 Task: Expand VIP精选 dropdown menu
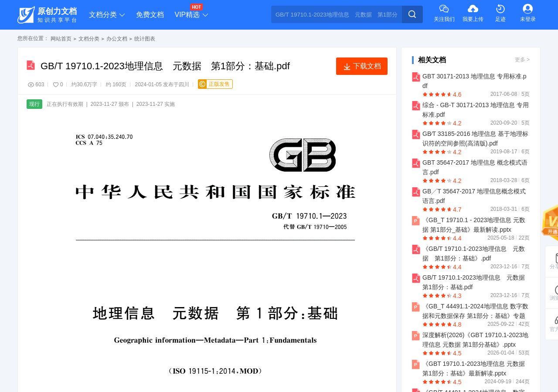pos(191,15)
